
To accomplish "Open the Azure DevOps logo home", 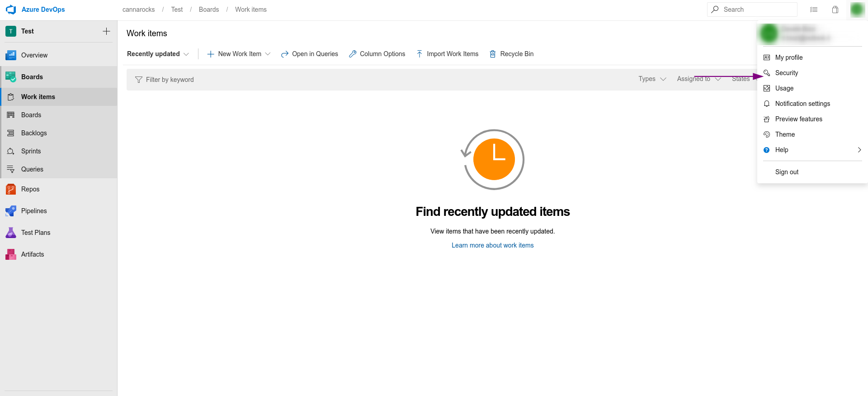I will pos(11,10).
